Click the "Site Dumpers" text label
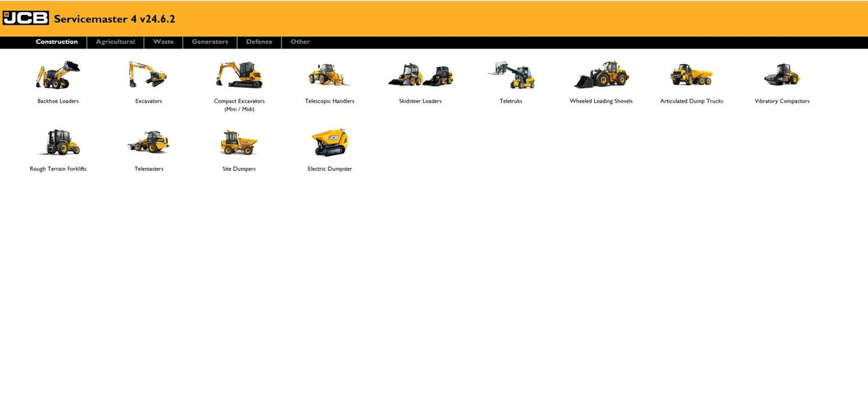This screenshot has width=868, height=410. (x=239, y=169)
